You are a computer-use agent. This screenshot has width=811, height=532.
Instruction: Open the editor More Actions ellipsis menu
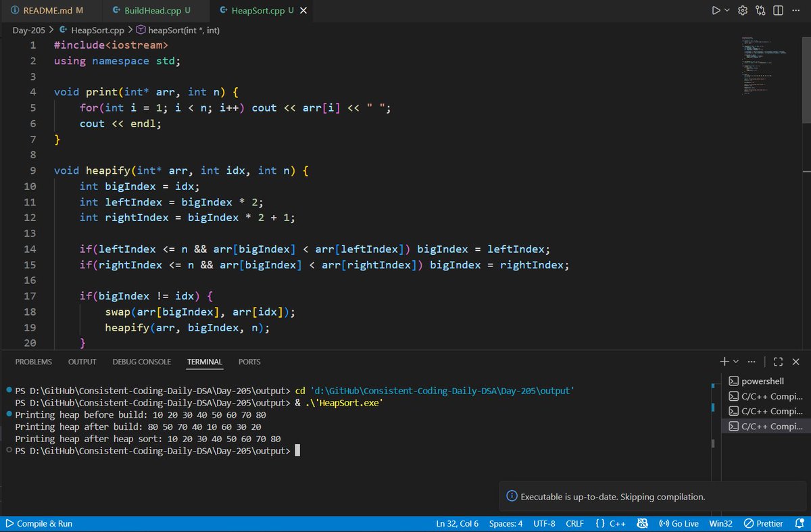tap(795, 10)
